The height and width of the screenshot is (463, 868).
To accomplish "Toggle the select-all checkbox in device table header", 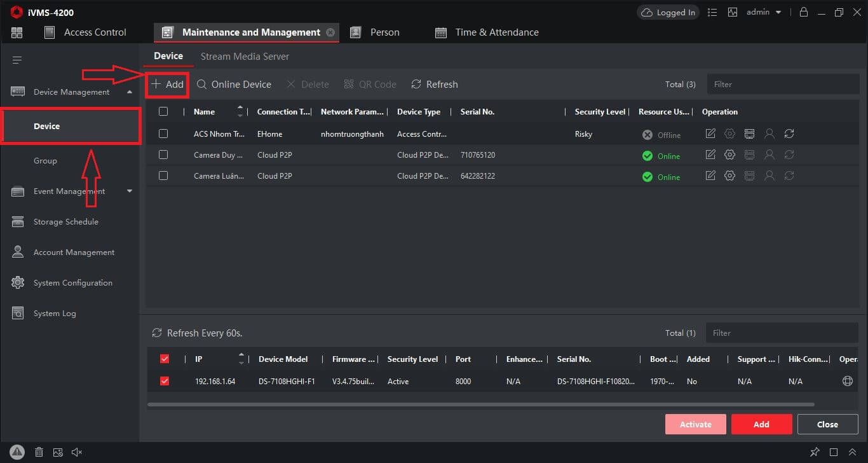I will click(x=163, y=111).
